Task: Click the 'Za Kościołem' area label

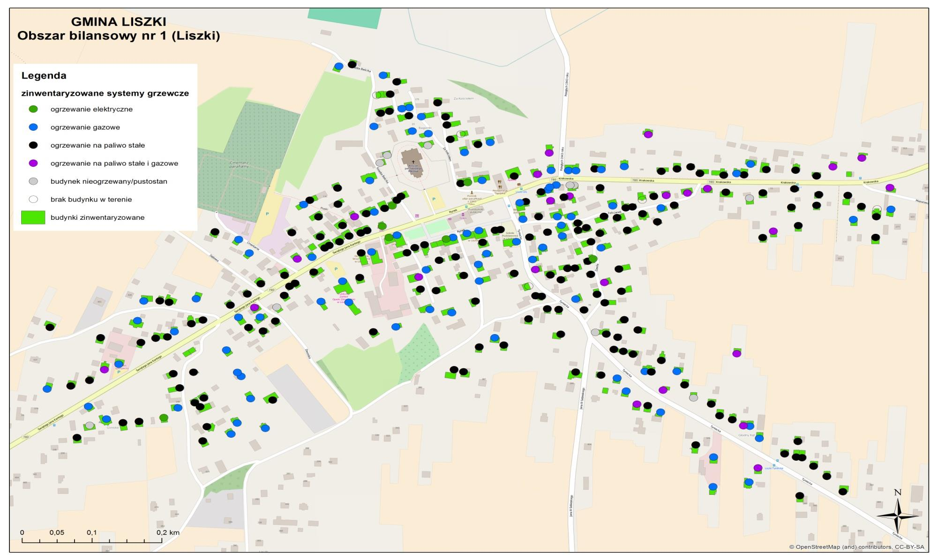Action: [x=464, y=98]
